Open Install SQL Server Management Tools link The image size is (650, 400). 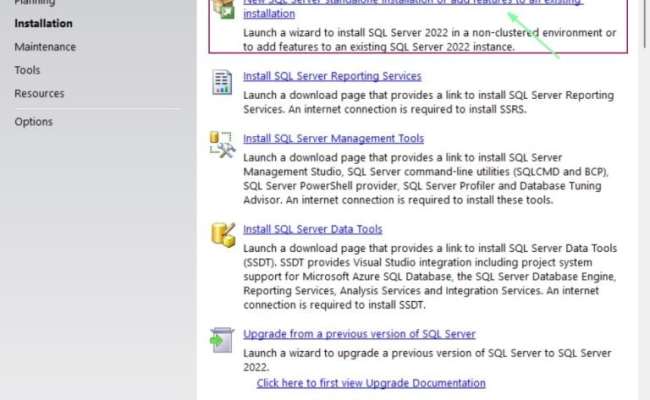click(x=333, y=138)
